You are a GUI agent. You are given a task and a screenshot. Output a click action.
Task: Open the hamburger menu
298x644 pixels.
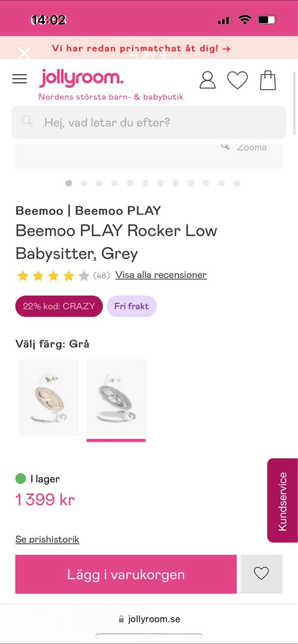point(19,79)
